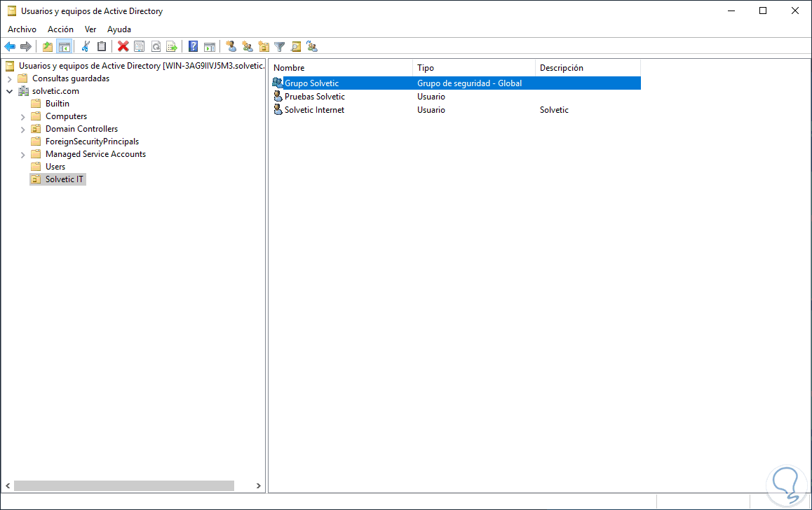
Task: Select the Pruebas Solvetic row name
Action: 315,97
